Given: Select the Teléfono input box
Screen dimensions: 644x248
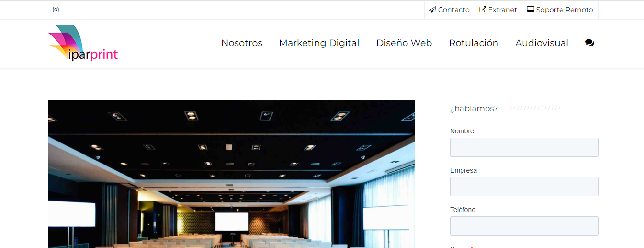Looking at the screenshot, I should pos(524,226).
